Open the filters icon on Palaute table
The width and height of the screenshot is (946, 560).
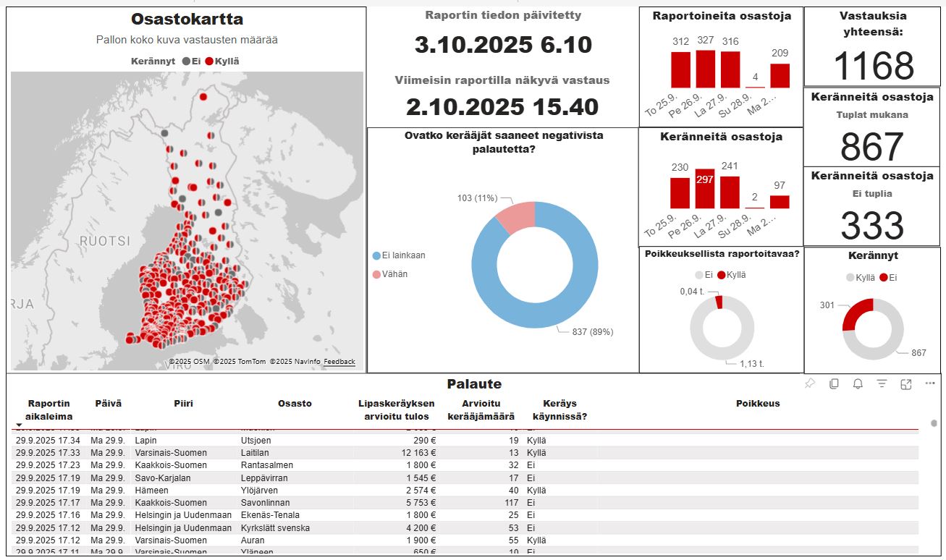click(882, 384)
